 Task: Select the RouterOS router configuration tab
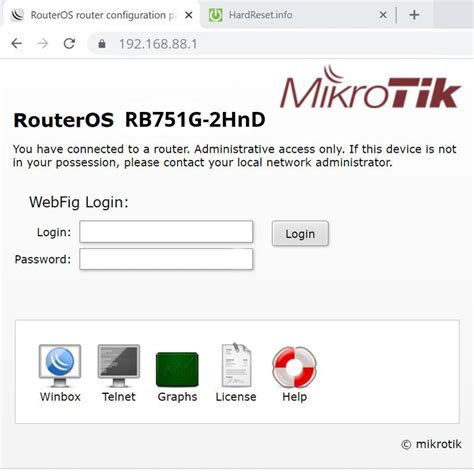[x=100, y=15]
